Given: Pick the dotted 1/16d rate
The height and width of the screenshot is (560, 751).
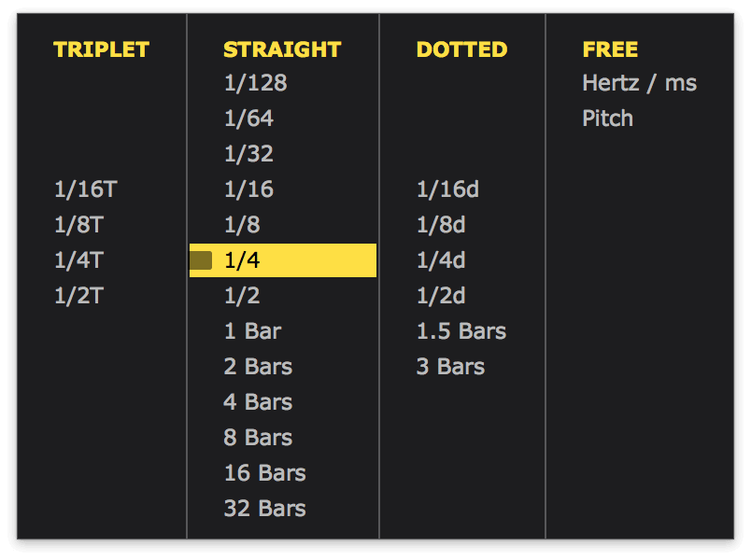Looking at the screenshot, I should pyautogui.click(x=447, y=189).
